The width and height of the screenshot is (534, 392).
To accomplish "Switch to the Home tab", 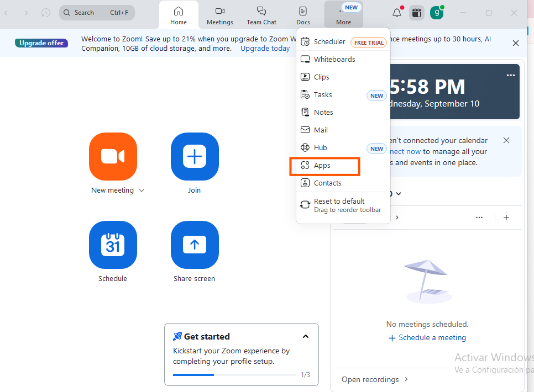I will 179,15.
